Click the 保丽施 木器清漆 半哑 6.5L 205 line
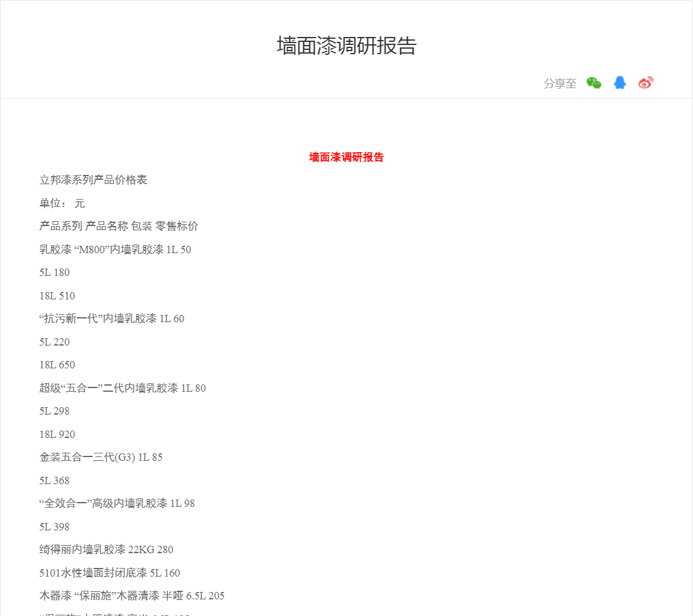The image size is (693, 616). [x=132, y=596]
